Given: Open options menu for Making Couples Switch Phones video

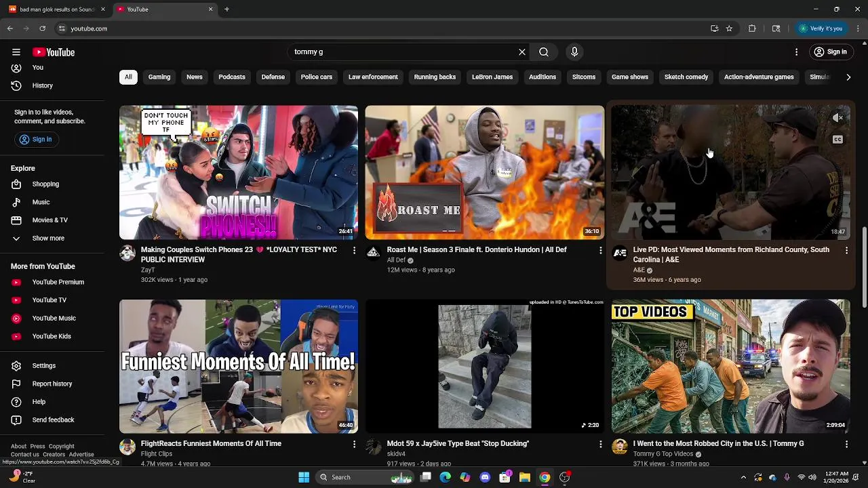Looking at the screenshot, I should click(354, 251).
